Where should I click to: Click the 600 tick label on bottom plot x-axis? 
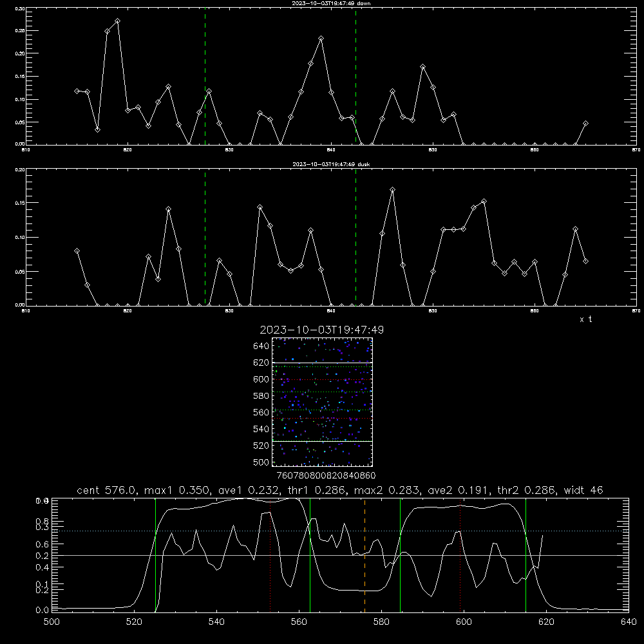tap(464, 622)
